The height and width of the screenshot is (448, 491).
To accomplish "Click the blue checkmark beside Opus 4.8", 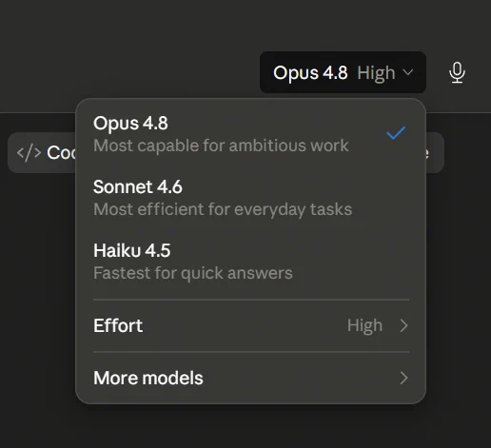I will tap(396, 133).
